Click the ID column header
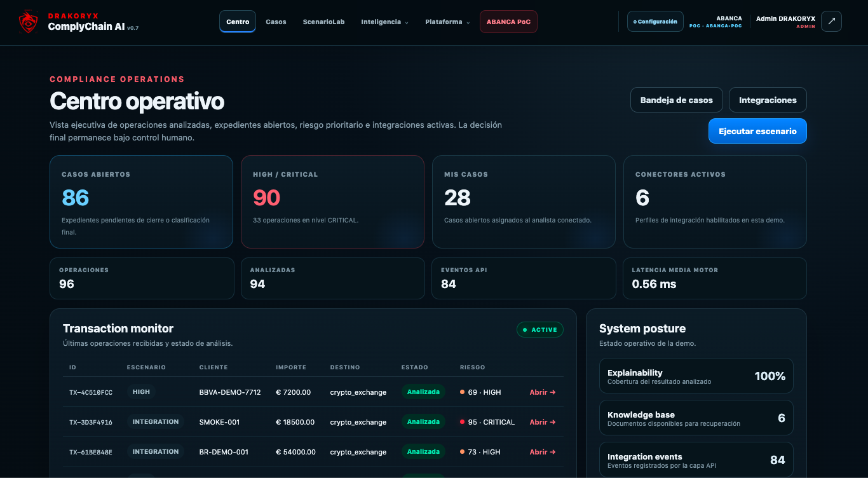Image resolution: width=868 pixels, height=478 pixels. pyautogui.click(x=72, y=367)
